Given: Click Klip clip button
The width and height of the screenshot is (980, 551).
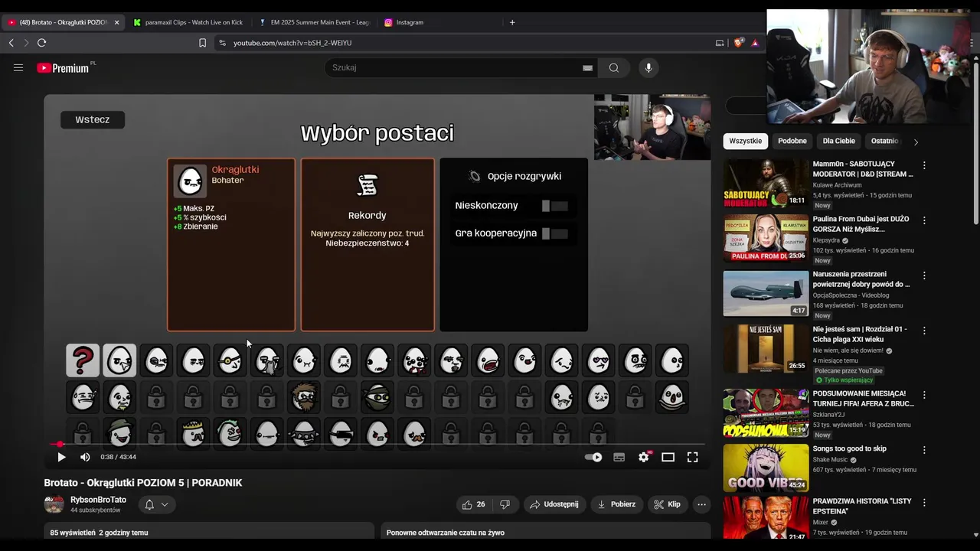Looking at the screenshot, I should [x=667, y=504].
